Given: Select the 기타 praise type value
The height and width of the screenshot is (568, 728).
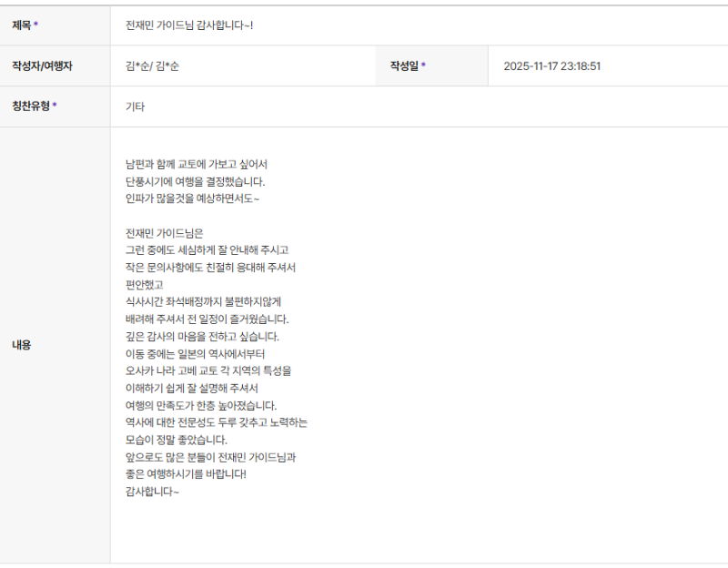Looking at the screenshot, I should pos(135,106).
